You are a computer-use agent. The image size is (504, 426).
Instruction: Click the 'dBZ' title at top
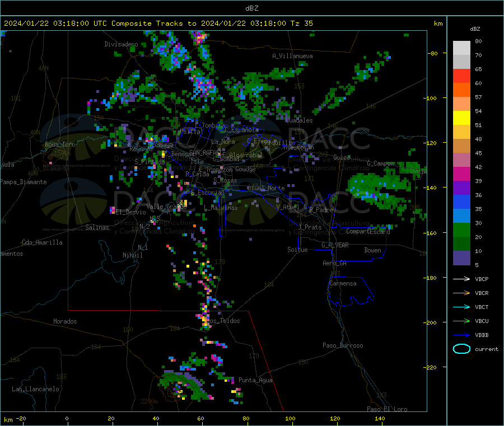click(x=251, y=8)
